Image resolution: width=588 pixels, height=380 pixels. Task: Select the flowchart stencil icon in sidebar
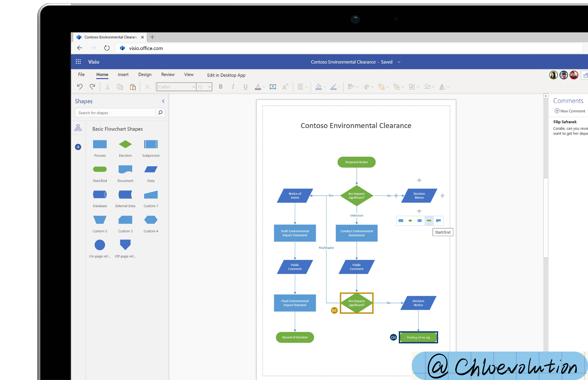78,128
